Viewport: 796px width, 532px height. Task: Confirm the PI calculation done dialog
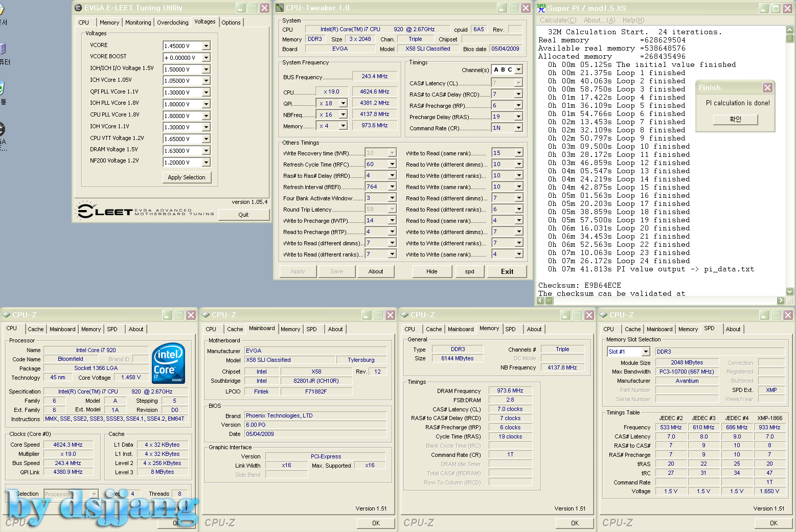pos(735,119)
